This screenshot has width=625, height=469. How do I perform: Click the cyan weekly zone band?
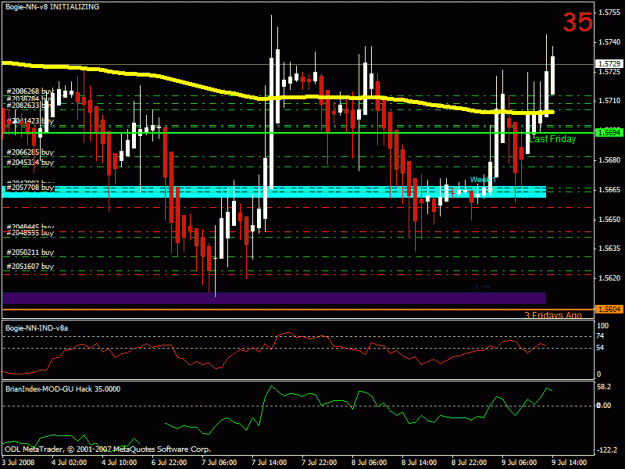[x=274, y=192]
